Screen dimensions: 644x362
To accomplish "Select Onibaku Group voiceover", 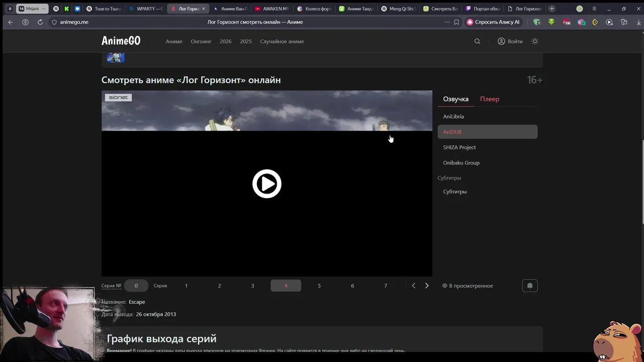I will pos(488,162).
